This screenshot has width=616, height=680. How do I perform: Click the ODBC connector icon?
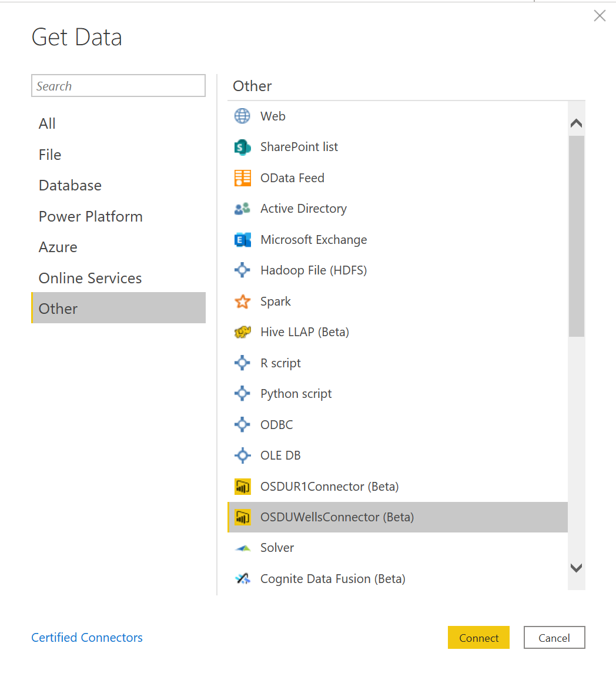point(242,424)
